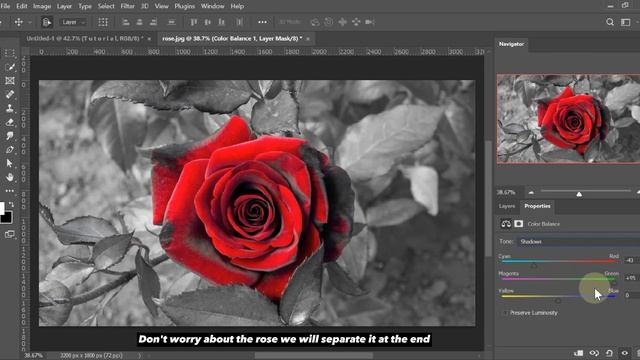
Task: Click Align right edges icon
Action: 153,22
